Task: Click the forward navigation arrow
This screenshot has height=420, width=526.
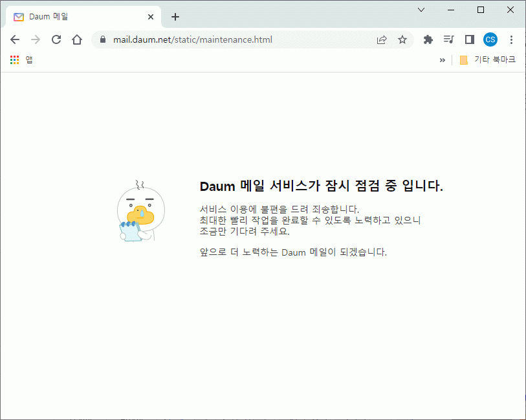Action: coord(36,39)
